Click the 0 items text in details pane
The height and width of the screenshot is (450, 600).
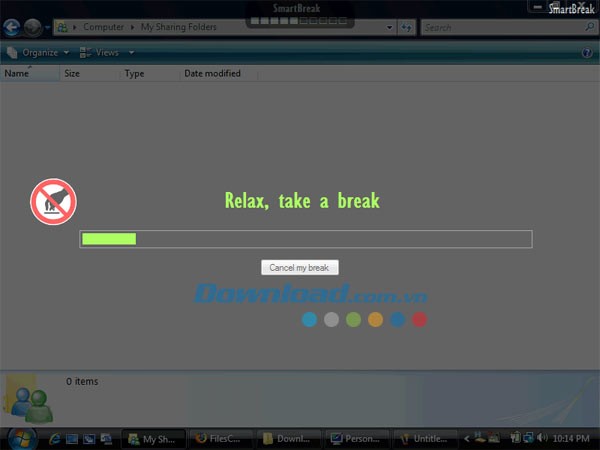pos(82,382)
